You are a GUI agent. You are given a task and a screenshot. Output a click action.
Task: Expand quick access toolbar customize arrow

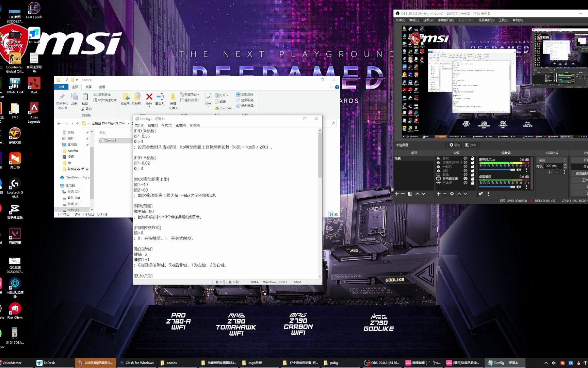tap(77, 80)
